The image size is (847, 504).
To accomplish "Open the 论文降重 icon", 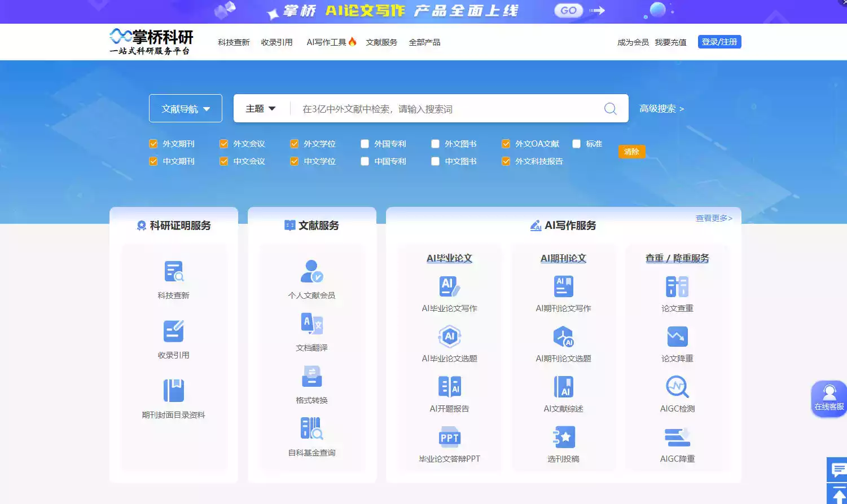I will pos(677,337).
